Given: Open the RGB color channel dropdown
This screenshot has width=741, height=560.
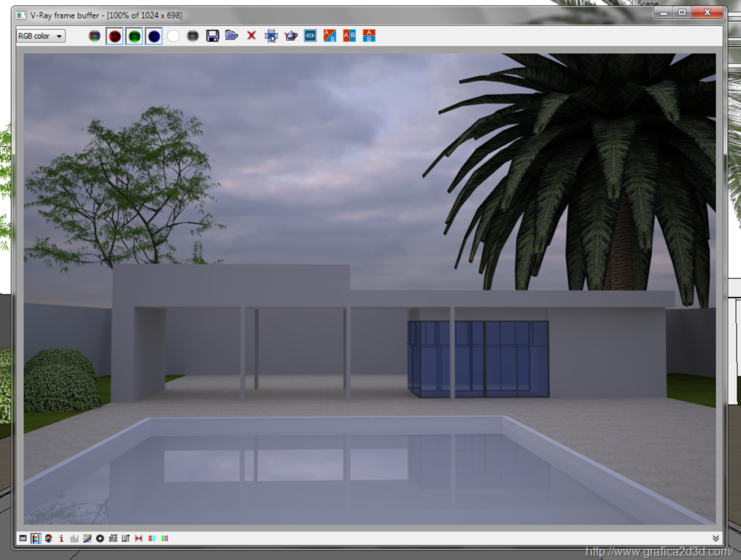Looking at the screenshot, I should click(41, 36).
